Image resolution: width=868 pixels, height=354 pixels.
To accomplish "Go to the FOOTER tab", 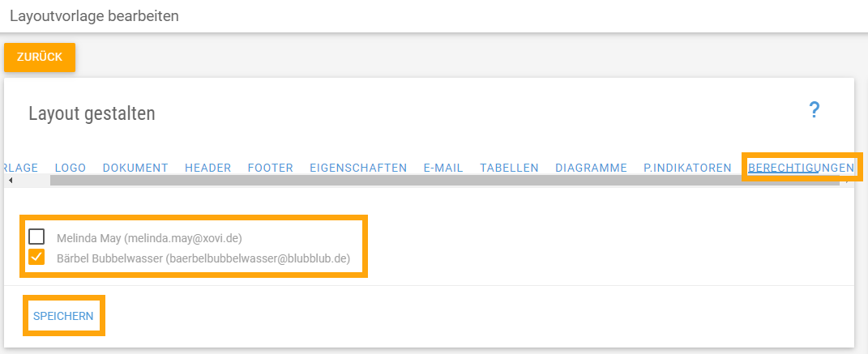I will pyautogui.click(x=271, y=168).
